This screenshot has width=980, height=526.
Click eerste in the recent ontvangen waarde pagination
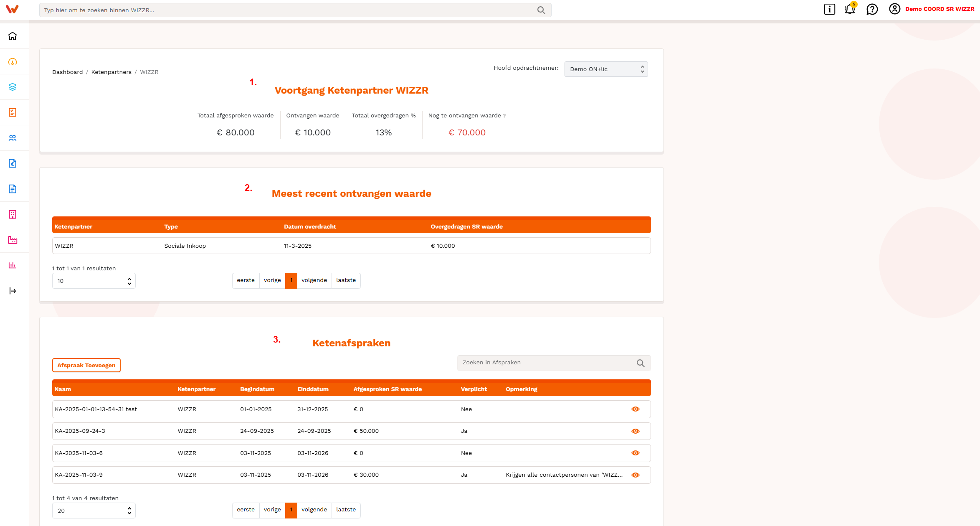[246, 280]
